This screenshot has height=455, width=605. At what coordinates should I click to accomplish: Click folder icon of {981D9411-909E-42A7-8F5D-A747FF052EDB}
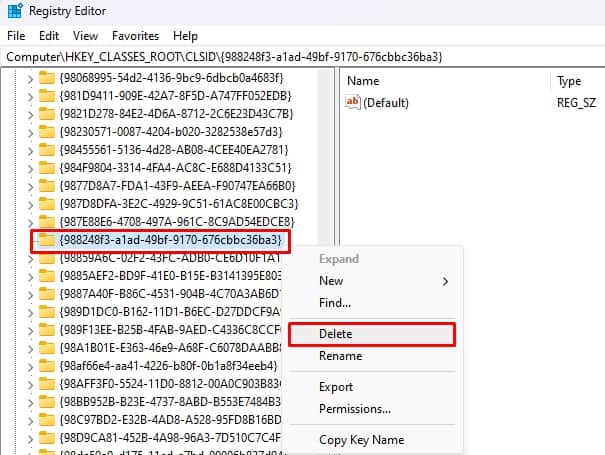(47, 96)
